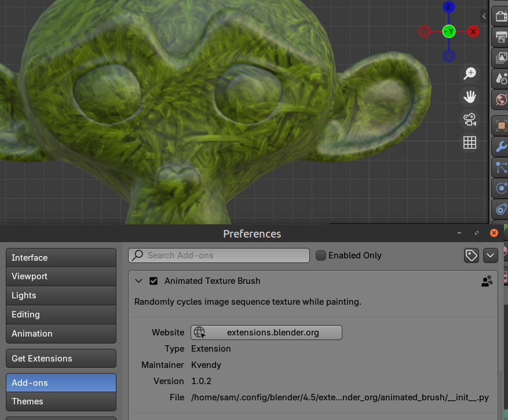Screen dimensions: 508x420
Task: Open the add-ons settings dropdown arrow
Action: coord(491,255)
